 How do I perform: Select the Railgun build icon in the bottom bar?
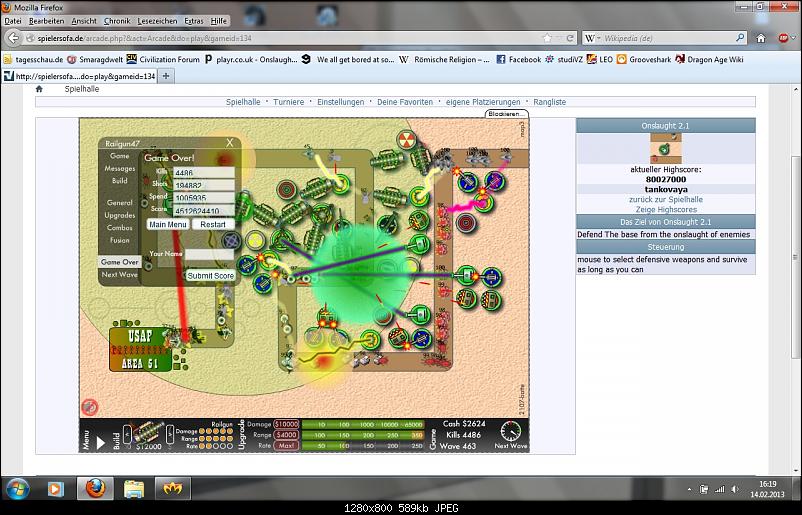[148, 433]
